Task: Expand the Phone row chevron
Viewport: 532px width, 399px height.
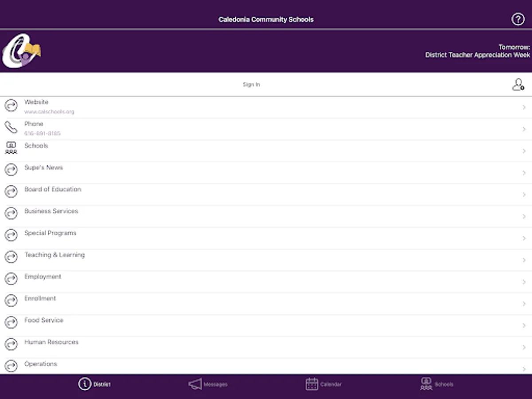Action: [524, 129]
